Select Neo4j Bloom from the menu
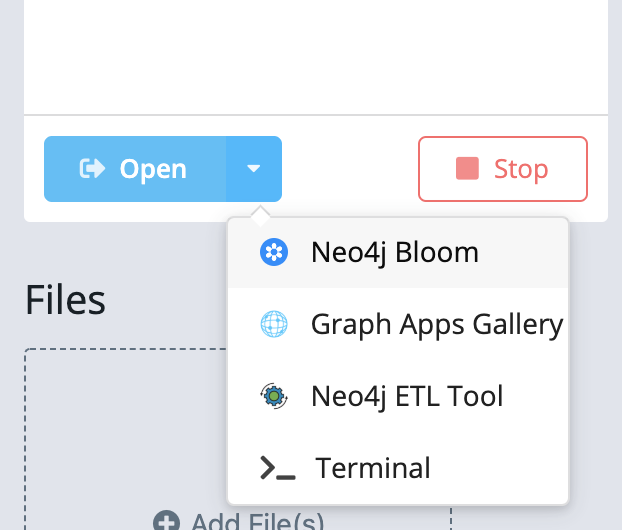This screenshot has height=530, width=622. (x=394, y=252)
